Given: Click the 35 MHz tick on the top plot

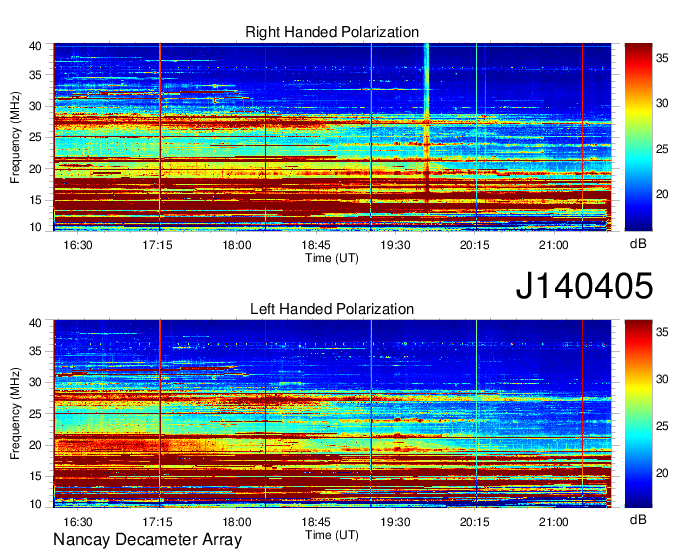Looking at the screenshot, I should 35,75.
